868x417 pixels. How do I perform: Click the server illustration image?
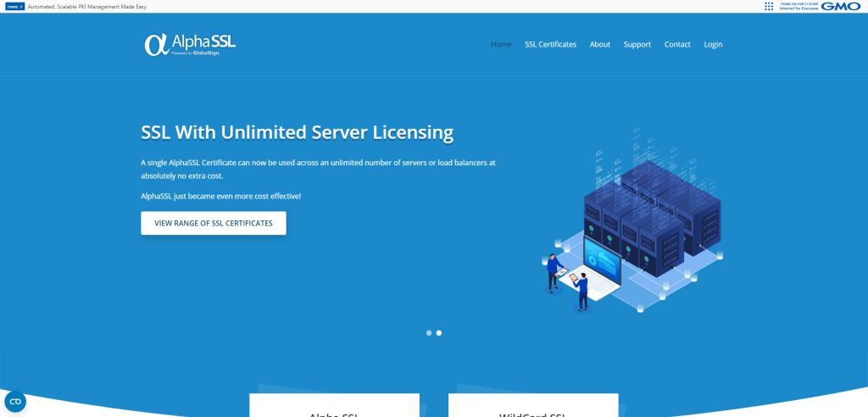click(632, 221)
